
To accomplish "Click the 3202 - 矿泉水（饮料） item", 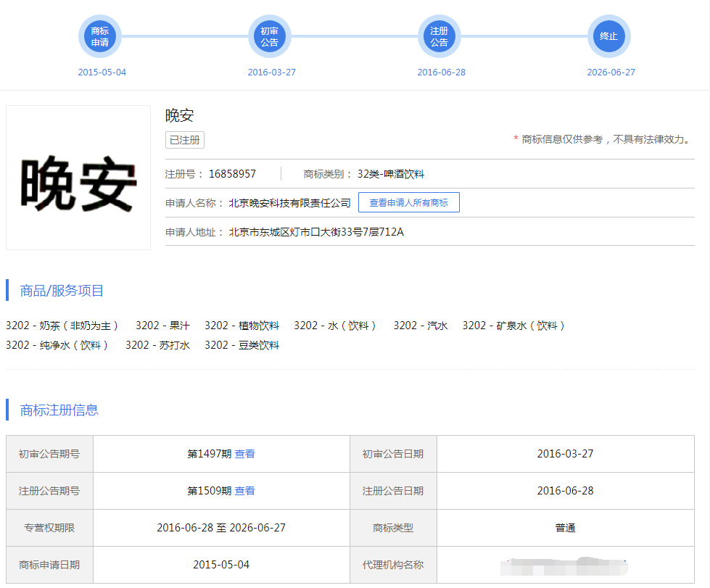I will [513, 326].
